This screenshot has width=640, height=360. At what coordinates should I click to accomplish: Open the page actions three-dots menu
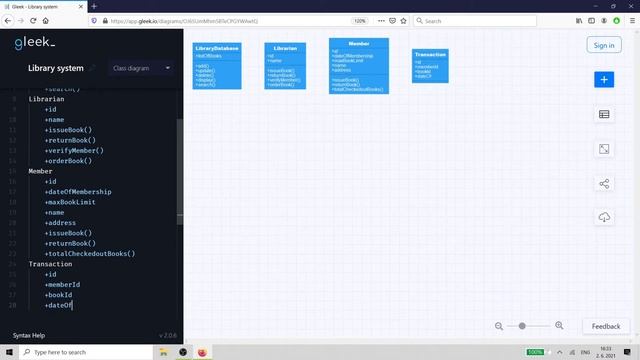pyautogui.click(x=381, y=21)
